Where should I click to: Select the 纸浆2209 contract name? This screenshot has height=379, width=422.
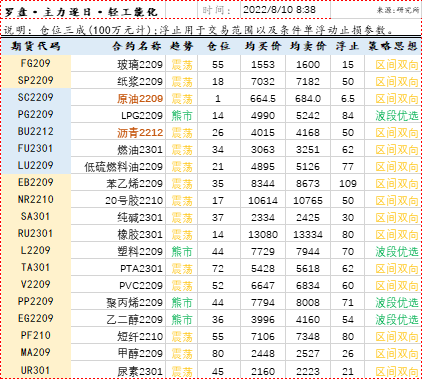(x=140, y=82)
